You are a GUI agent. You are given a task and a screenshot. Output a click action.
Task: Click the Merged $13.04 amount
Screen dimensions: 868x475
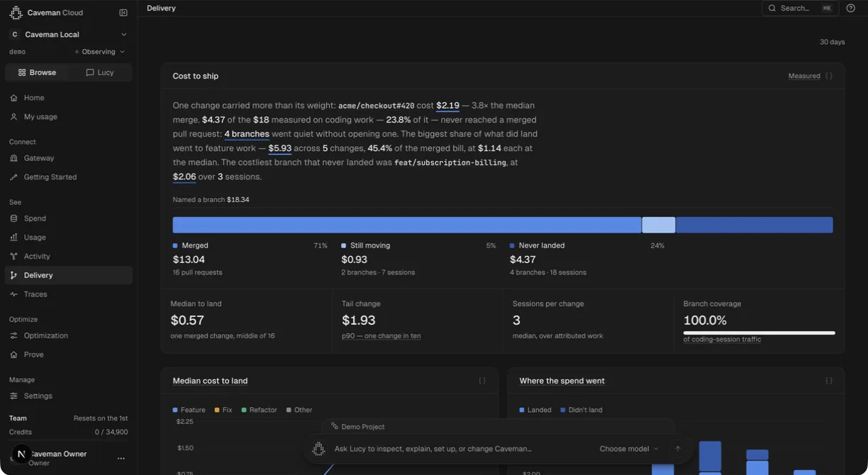[189, 259]
